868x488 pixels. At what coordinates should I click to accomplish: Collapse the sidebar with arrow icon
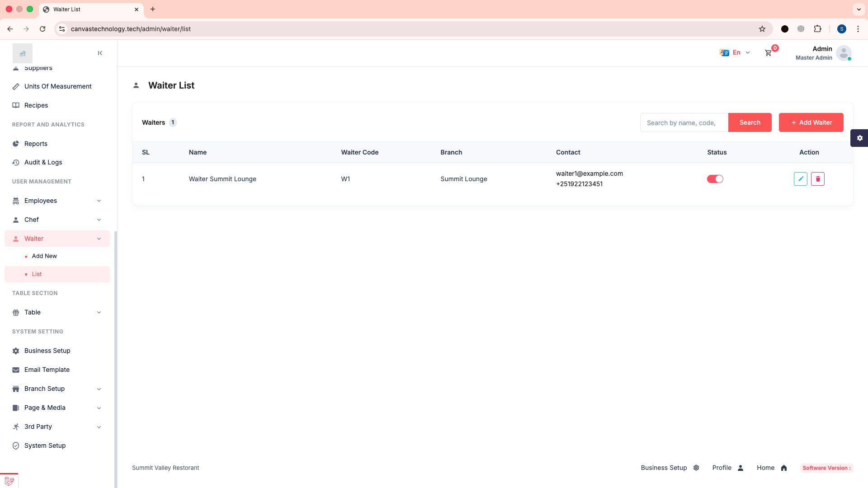(x=100, y=53)
